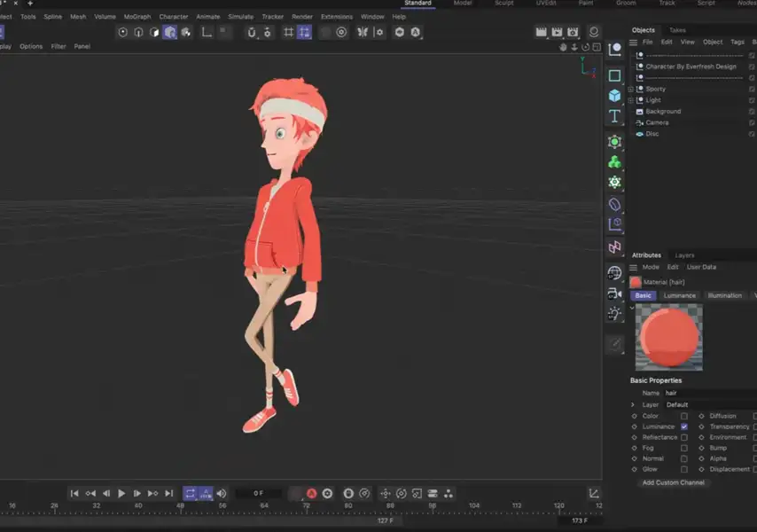Image resolution: width=757 pixels, height=532 pixels.
Task: Open the Camera tool in side palette
Action: 614,293
